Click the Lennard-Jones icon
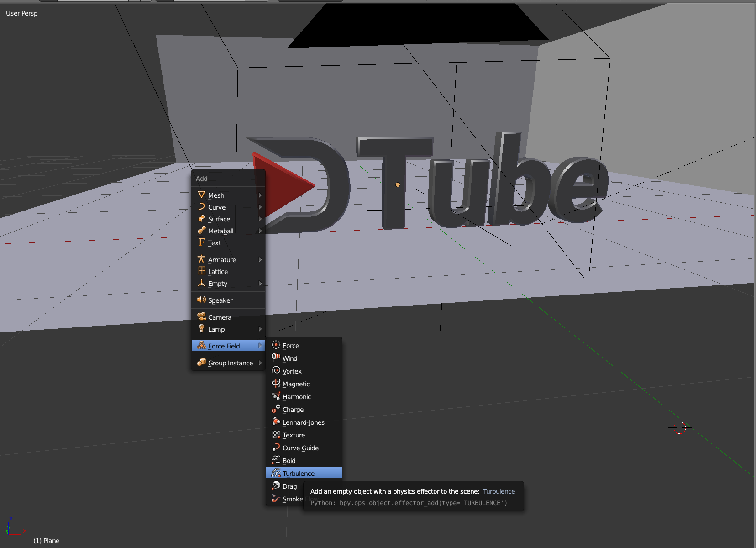Screen dimensions: 756x548 [276, 422]
